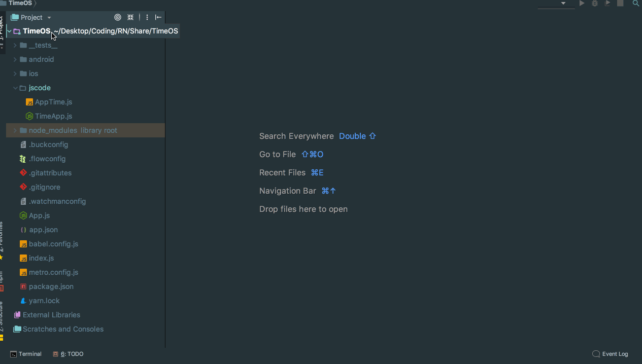
Task: Click the Run triangle icon
Action: (x=582, y=3)
